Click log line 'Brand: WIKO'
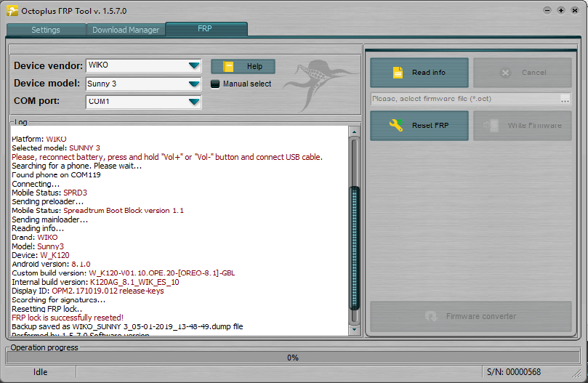The image size is (588, 383). (x=34, y=237)
